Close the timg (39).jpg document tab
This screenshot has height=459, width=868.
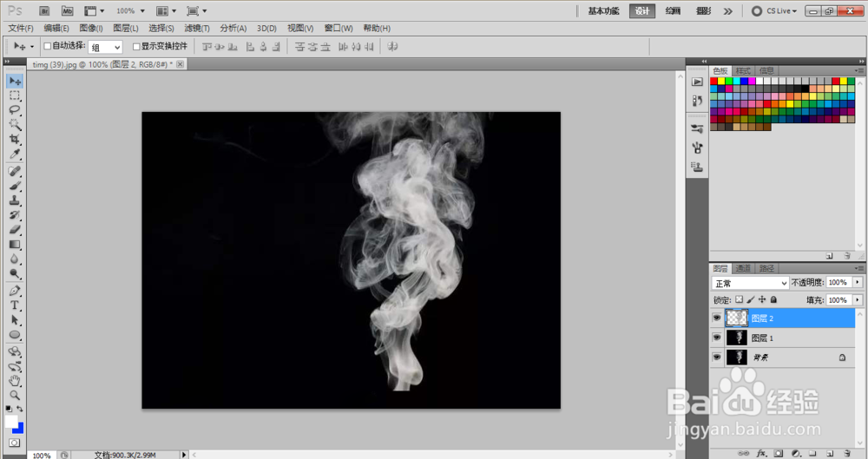[x=180, y=64]
